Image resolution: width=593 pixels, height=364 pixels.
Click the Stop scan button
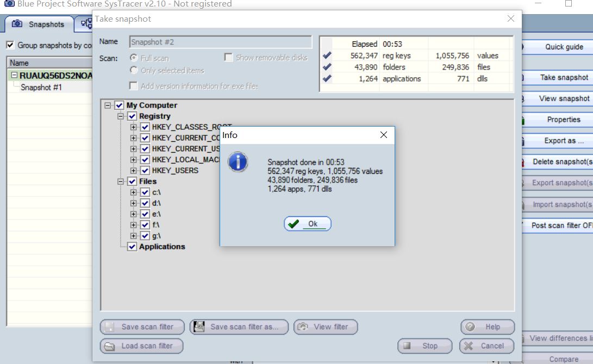point(425,346)
